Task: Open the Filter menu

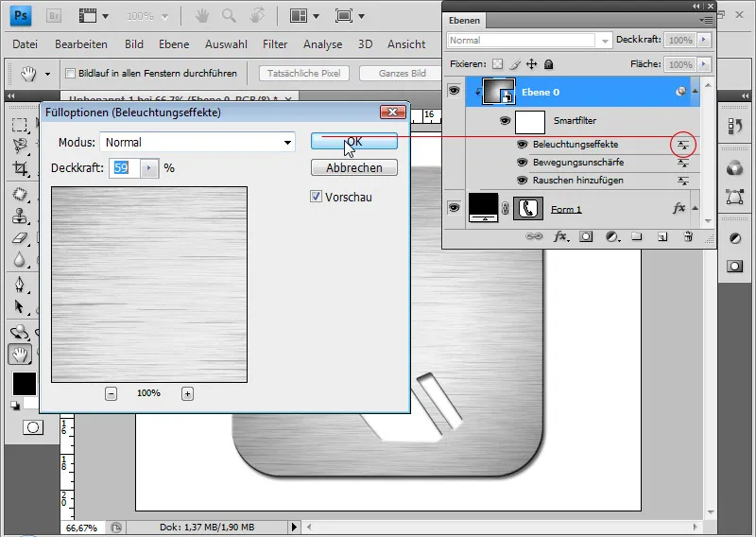Action: pyautogui.click(x=275, y=44)
